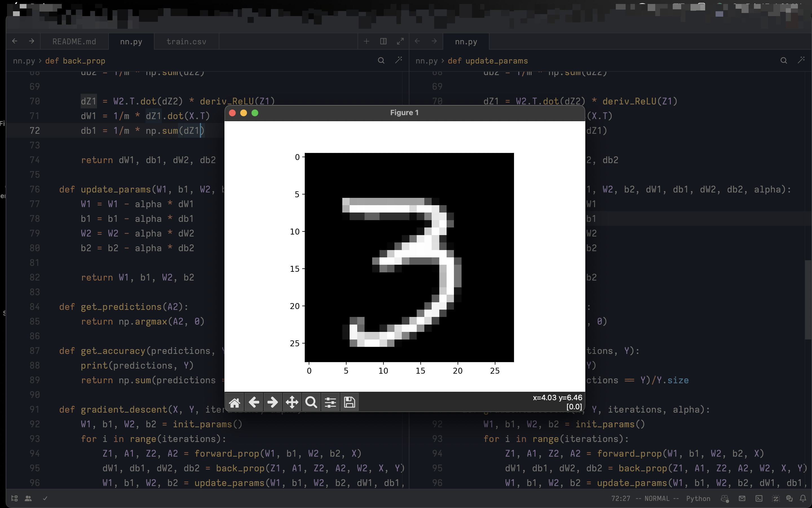Zoom the pane with the expand-arrows icon
The width and height of the screenshot is (812, 508).
(x=400, y=41)
